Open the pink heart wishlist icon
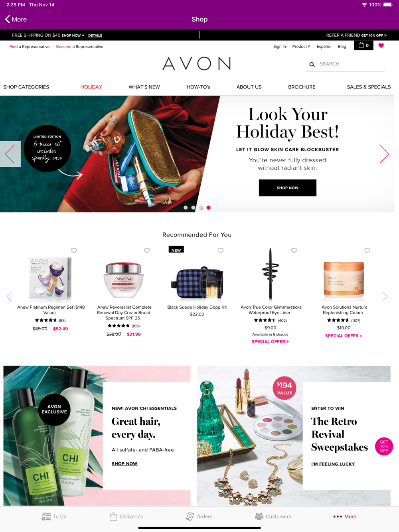Viewport: 399px width, 532px height. coord(381,45)
